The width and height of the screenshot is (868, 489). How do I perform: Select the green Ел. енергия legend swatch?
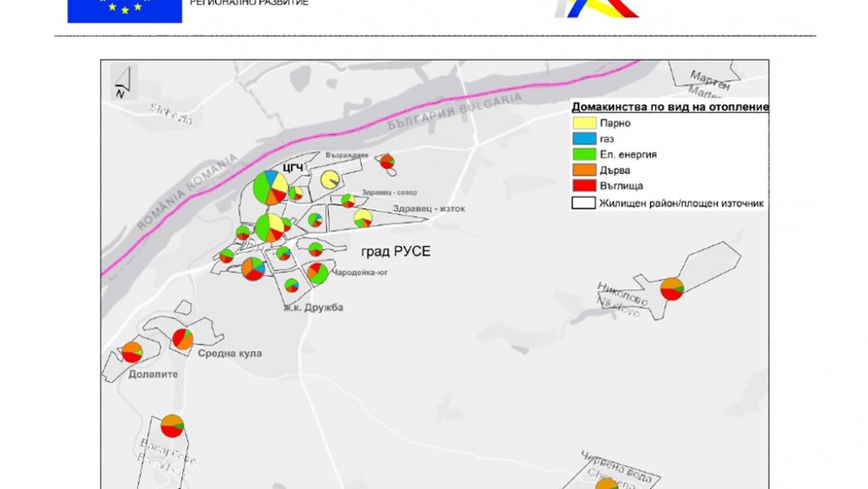583,154
